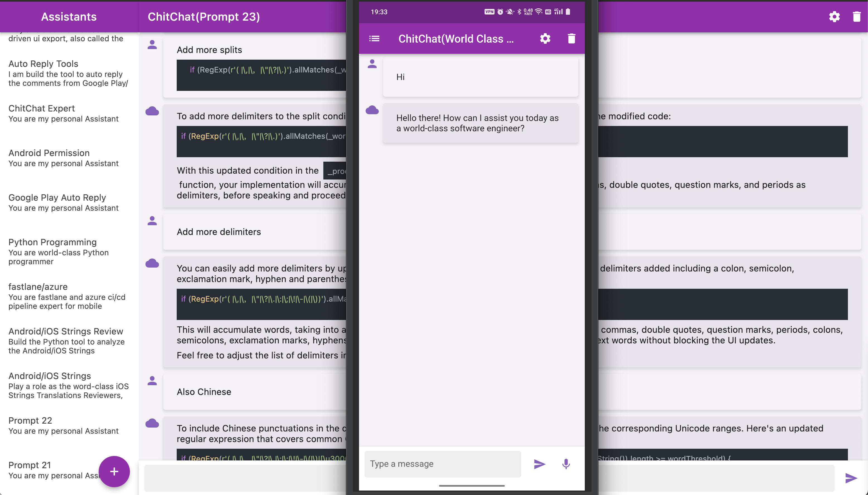Click the Type a message field
Image resolution: width=868 pixels, height=495 pixels.
(x=442, y=464)
